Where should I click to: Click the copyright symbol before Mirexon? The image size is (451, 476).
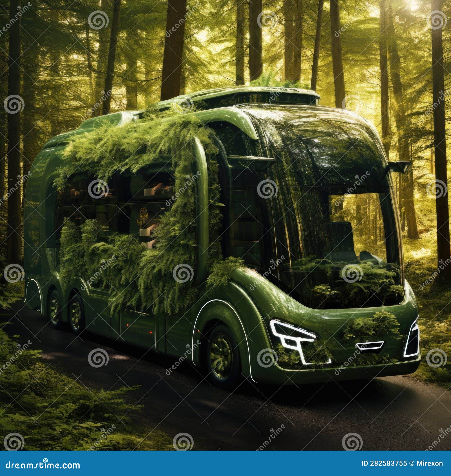(411, 463)
